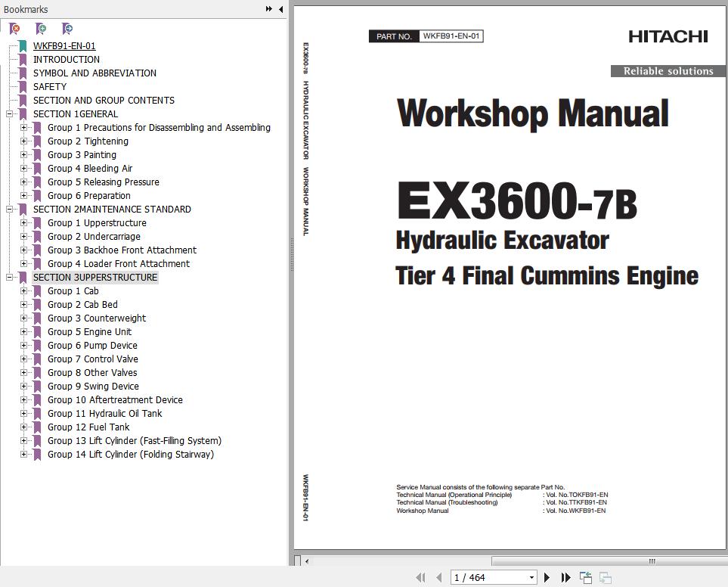Viewport: 728px width, 587px height.
Task: Select Group 3 Backhoe Front Attachment
Action: click(122, 250)
